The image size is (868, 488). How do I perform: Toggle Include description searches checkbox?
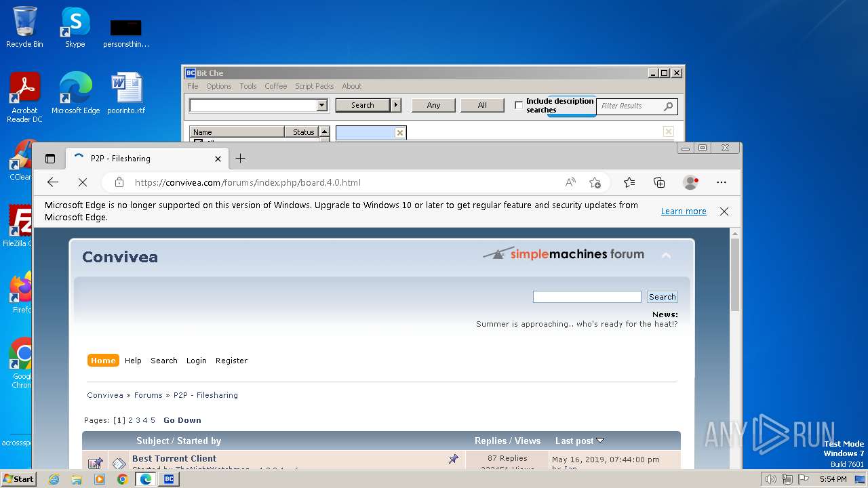point(519,105)
